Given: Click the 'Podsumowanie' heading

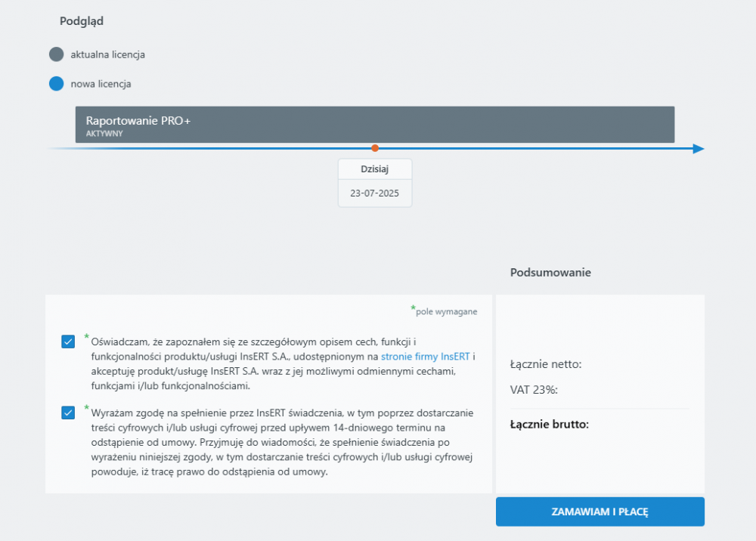Looking at the screenshot, I should (550, 272).
